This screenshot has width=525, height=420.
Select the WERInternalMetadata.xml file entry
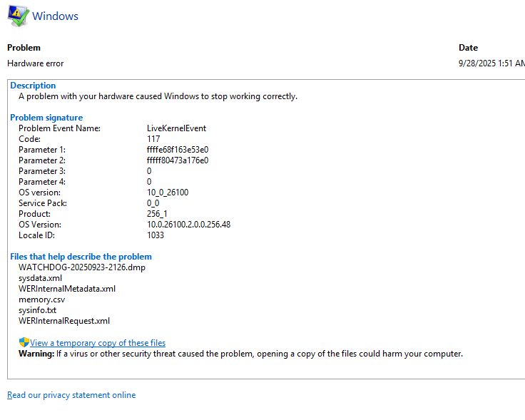pyautogui.click(x=67, y=289)
